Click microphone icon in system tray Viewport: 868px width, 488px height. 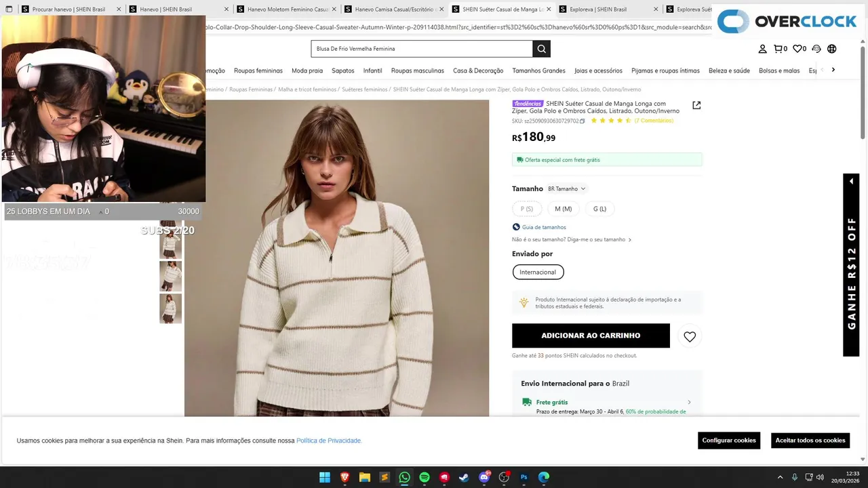tap(795, 477)
